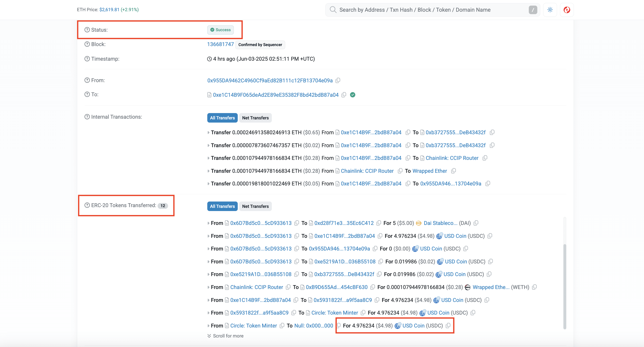Click the red network logo icon

(567, 10)
